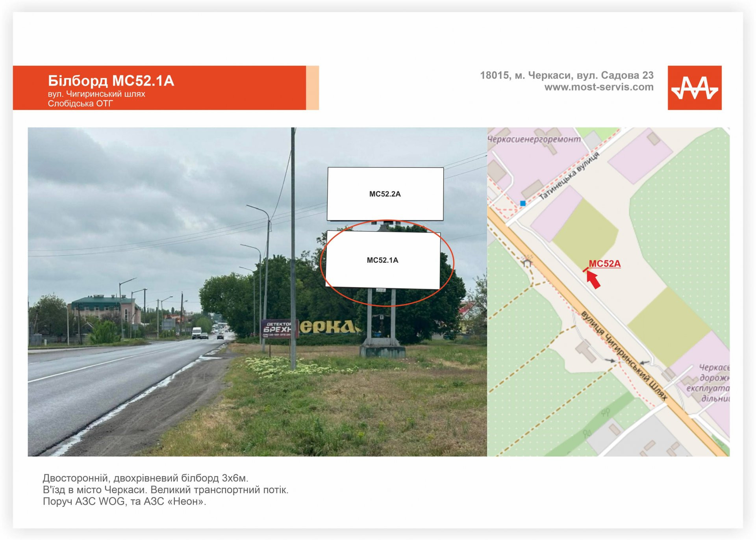Open the www.most-servis.com website link
Image resolution: width=756 pixels, height=540 pixels.
tap(598, 87)
